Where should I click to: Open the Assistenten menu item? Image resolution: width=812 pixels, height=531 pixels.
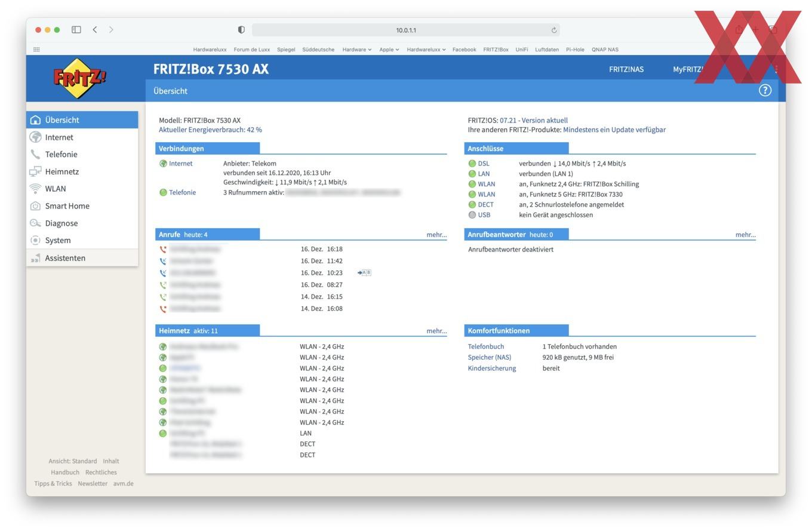pos(82,258)
